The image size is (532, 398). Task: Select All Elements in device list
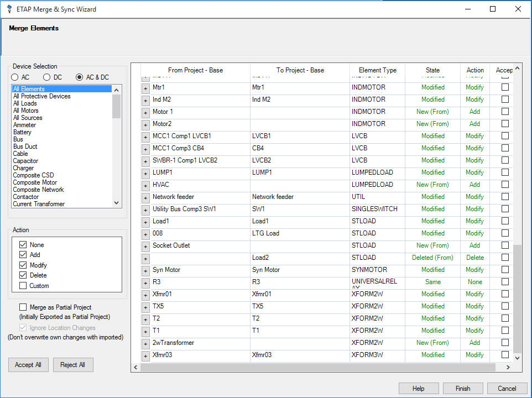(62, 89)
